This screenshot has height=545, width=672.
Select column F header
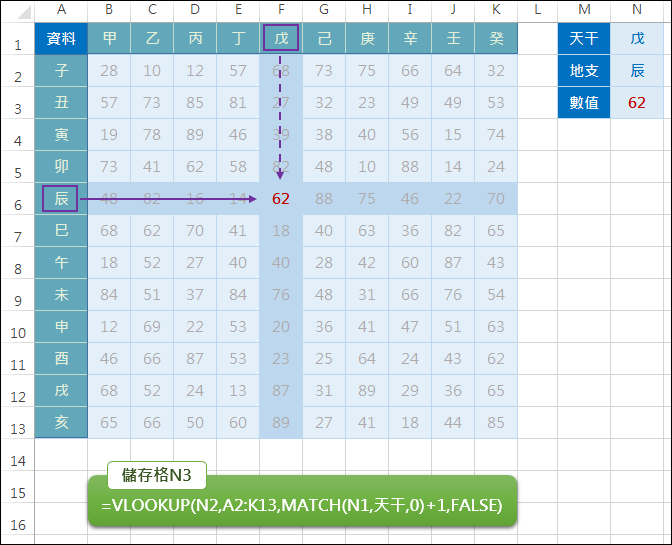point(281,10)
